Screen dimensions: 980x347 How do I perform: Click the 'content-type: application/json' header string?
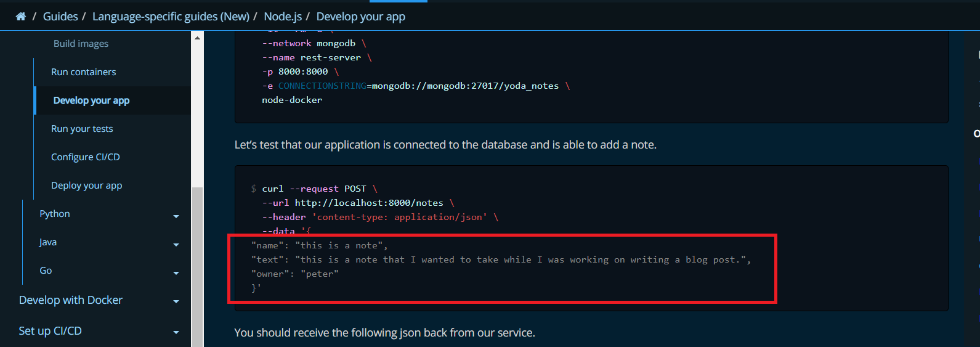point(400,217)
